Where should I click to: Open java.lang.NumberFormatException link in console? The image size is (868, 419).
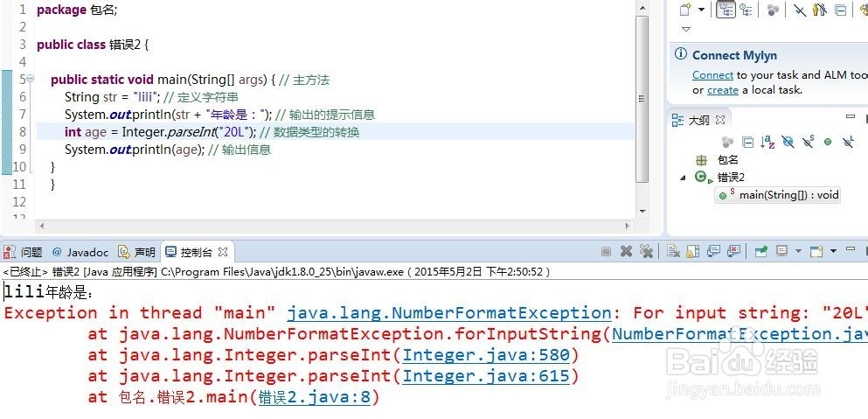click(x=449, y=313)
